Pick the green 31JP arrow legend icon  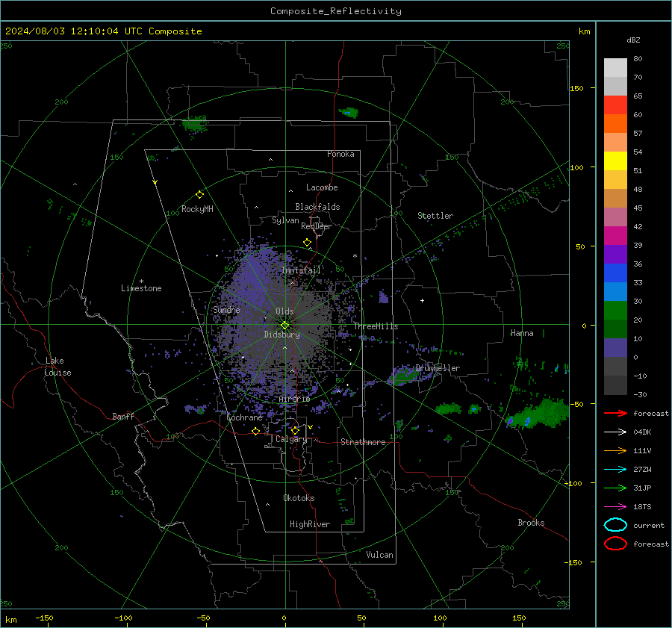[615, 488]
